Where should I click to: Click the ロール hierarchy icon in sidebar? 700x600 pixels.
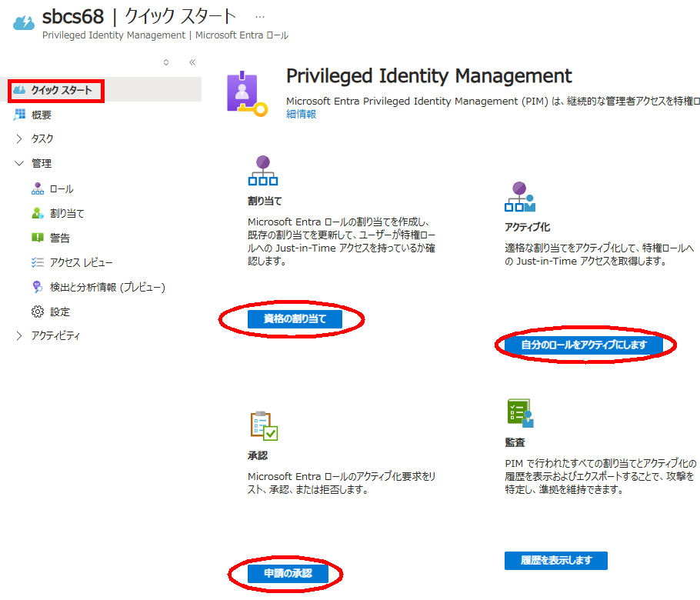pos(38,188)
